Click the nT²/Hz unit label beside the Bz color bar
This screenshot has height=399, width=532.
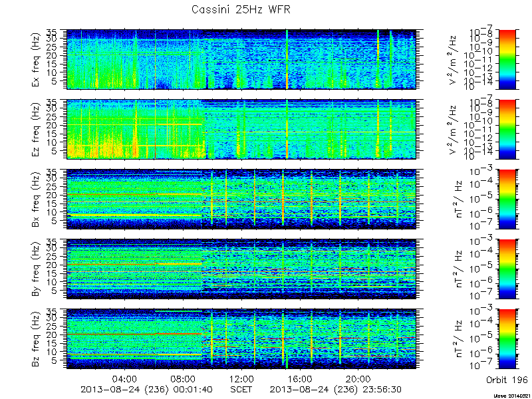[459, 339]
